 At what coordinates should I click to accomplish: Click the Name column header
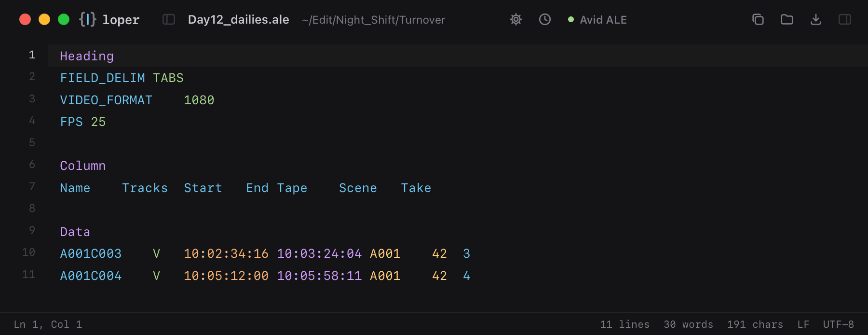pos(75,188)
